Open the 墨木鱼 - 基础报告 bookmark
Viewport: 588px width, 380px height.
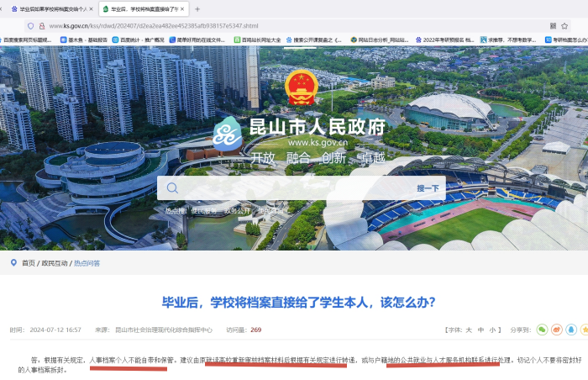pos(84,40)
